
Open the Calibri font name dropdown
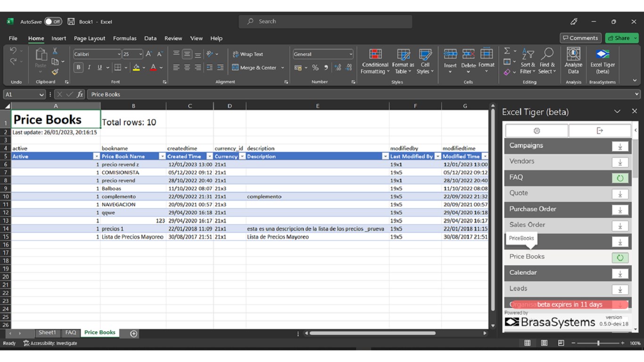[x=119, y=54]
